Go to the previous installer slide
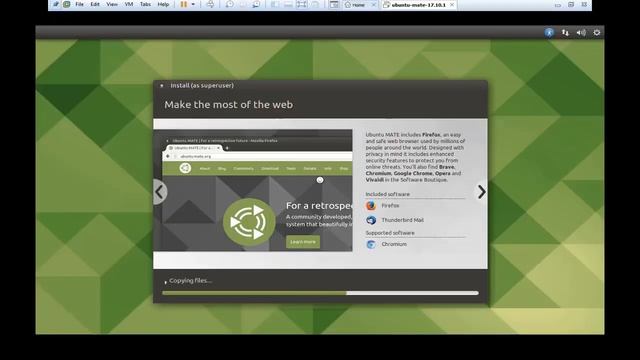The image size is (640, 360). pos(160,192)
